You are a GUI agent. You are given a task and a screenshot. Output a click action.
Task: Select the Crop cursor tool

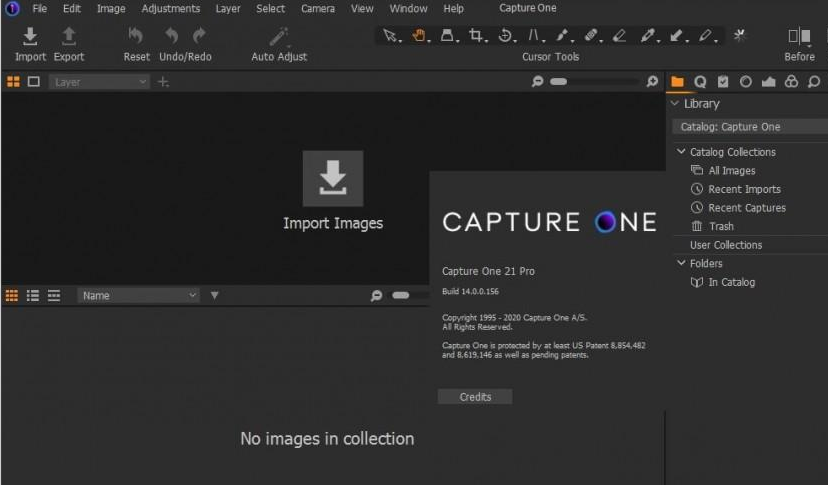476,35
